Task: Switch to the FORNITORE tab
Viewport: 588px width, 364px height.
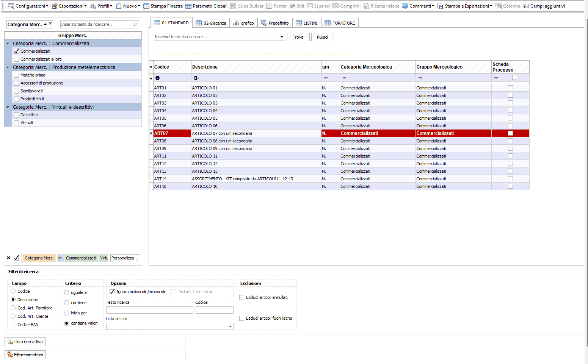Action: pyautogui.click(x=340, y=23)
